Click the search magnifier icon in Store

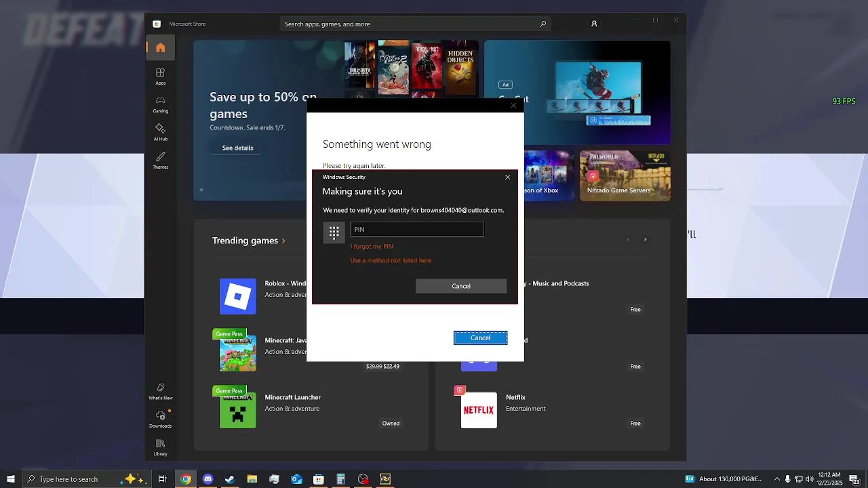point(542,24)
